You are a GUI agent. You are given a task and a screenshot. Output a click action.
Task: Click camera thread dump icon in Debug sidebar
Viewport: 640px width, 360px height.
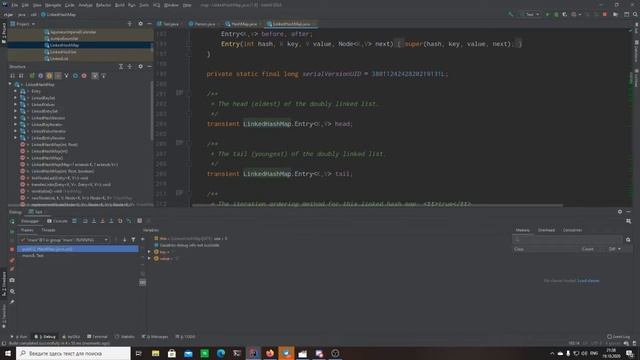point(12,280)
